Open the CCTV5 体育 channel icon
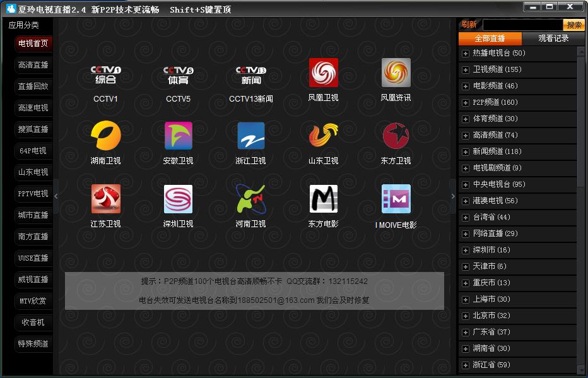Image resolution: width=588 pixels, height=378 pixels. point(178,75)
